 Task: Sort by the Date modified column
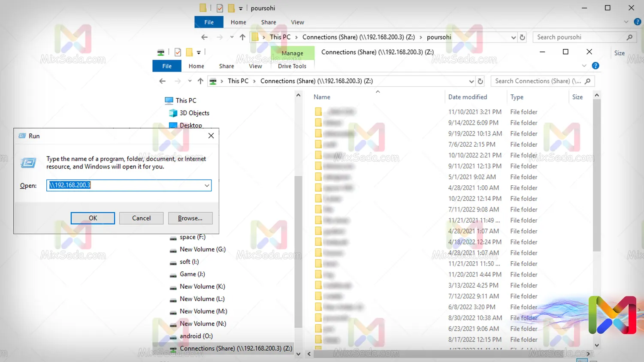click(x=467, y=97)
